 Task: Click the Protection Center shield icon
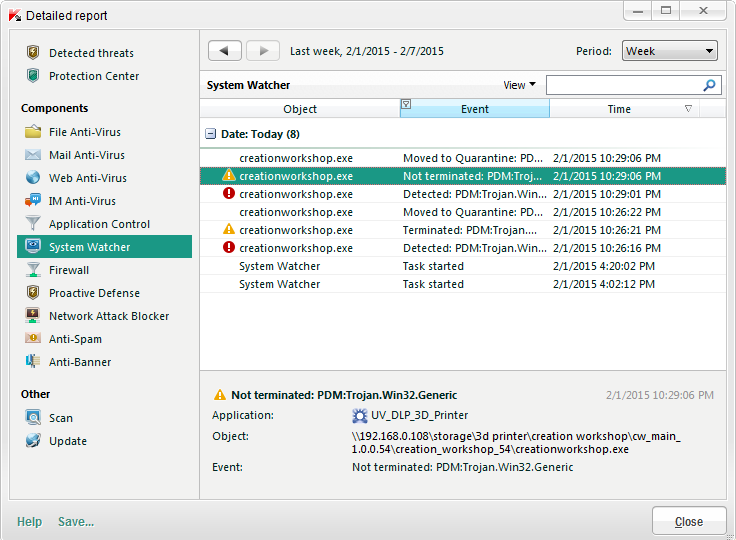(33, 76)
